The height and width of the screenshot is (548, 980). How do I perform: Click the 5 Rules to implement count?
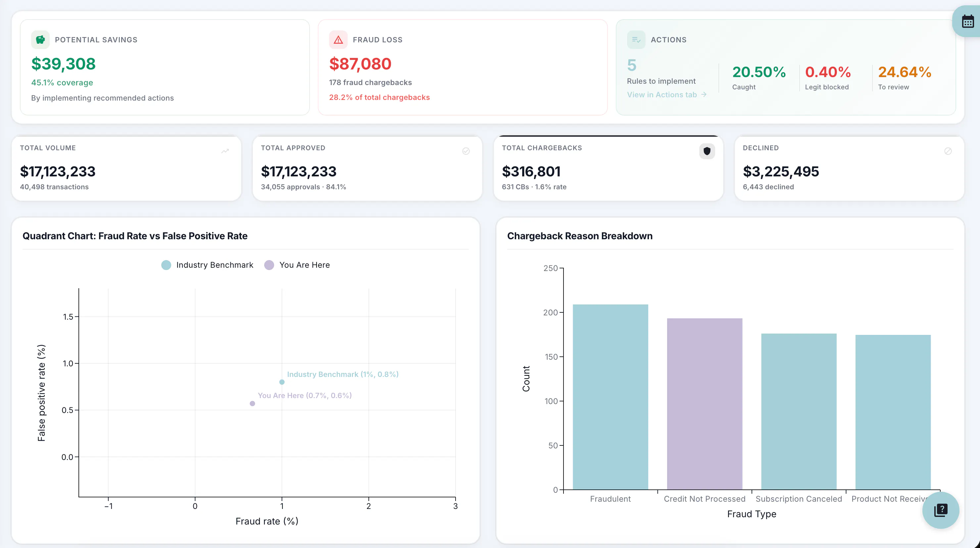coord(631,66)
